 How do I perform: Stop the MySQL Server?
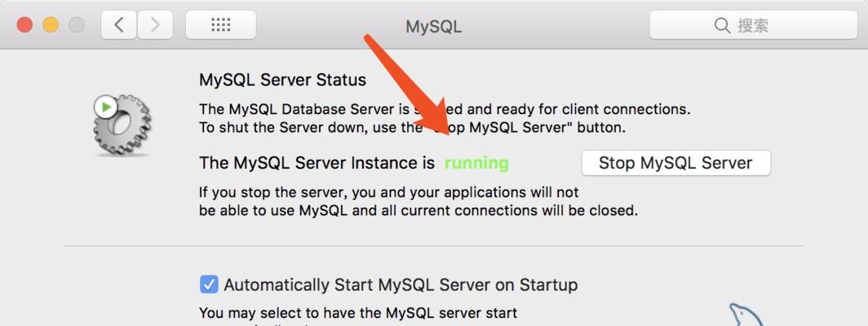676,163
